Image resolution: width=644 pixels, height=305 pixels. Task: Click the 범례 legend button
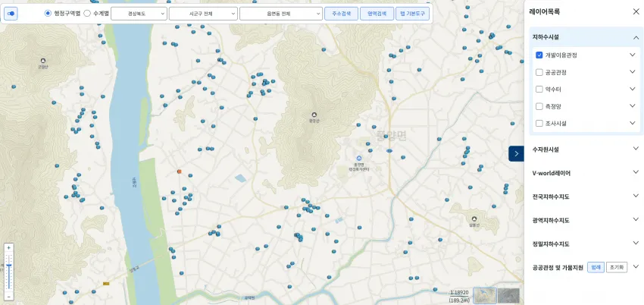pos(596,267)
